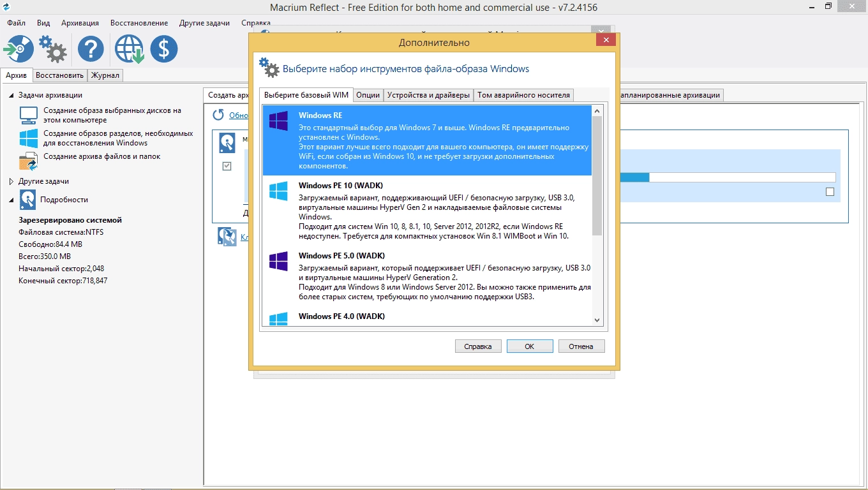Viewport: 868px width, 490px height.
Task: Click the Windows PE 10 logo icon
Action: [x=278, y=191]
